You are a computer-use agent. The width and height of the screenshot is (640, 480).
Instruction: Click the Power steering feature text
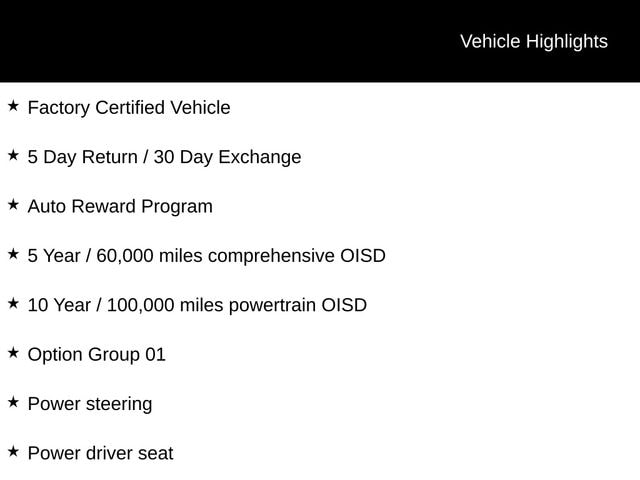[x=90, y=404]
